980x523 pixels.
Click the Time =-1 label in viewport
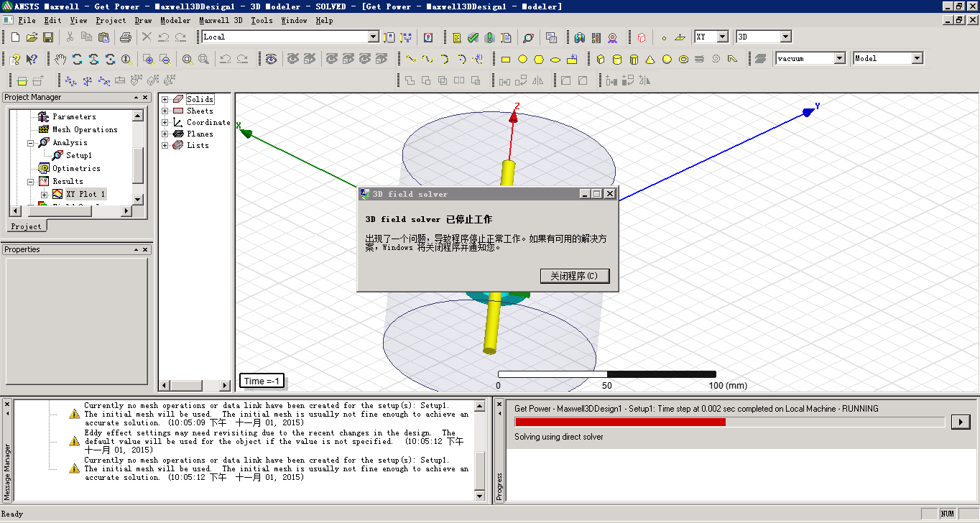[x=262, y=381]
